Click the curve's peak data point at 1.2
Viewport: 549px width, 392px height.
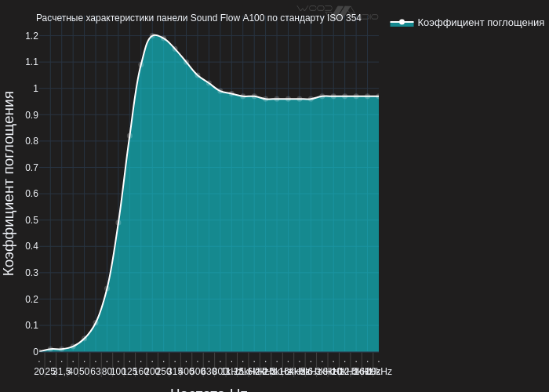[153, 36]
